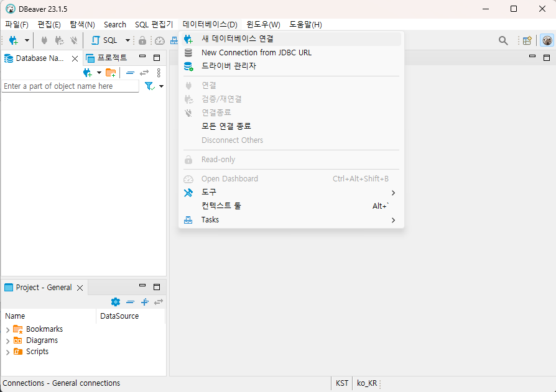
Task: Open the '드라이버 관리자' menu item
Action: coord(228,66)
